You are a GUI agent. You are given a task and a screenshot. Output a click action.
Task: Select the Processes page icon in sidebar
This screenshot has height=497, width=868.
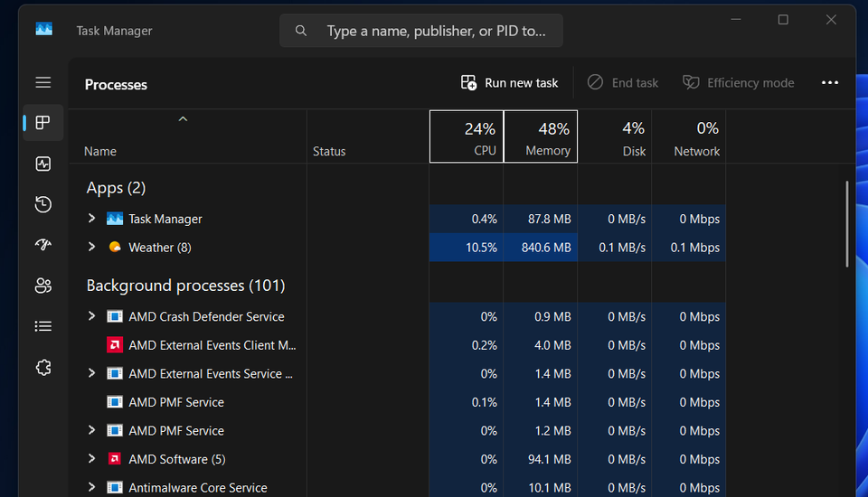pos(43,122)
